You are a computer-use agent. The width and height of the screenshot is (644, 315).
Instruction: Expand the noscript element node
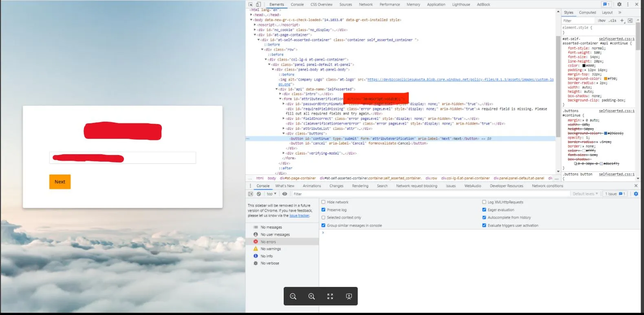point(255,25)
